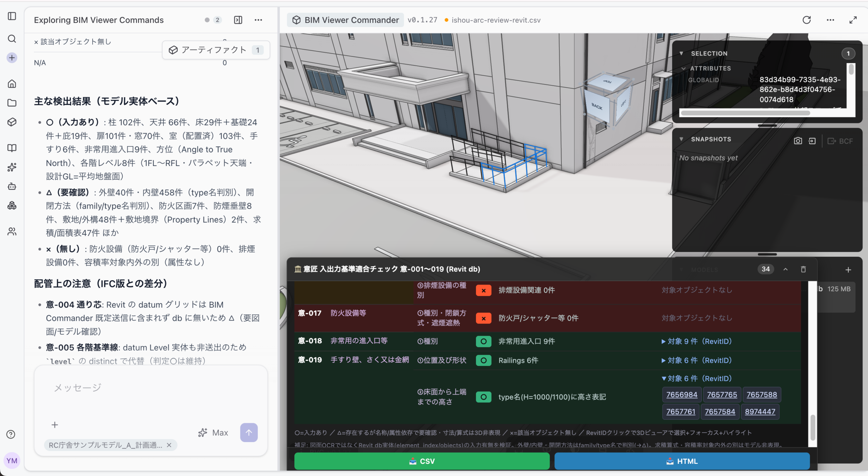Open the people team icon

click(x=12, y=231)
